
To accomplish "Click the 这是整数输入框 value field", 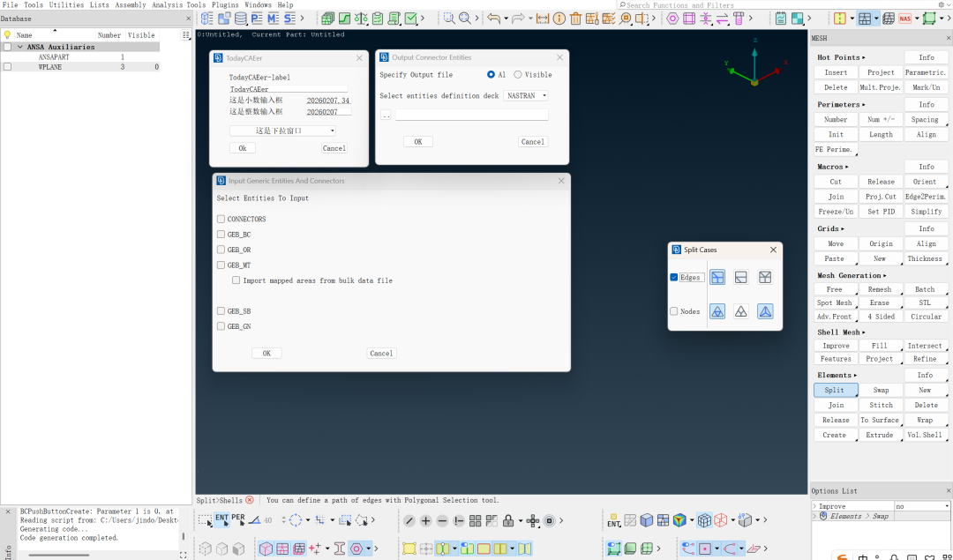I will [329, 112].
